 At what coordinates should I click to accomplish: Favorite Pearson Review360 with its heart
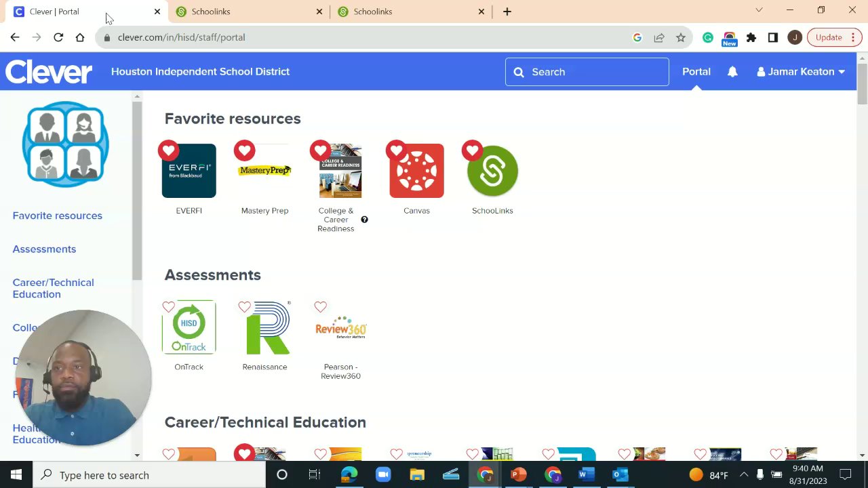(320, 307)
